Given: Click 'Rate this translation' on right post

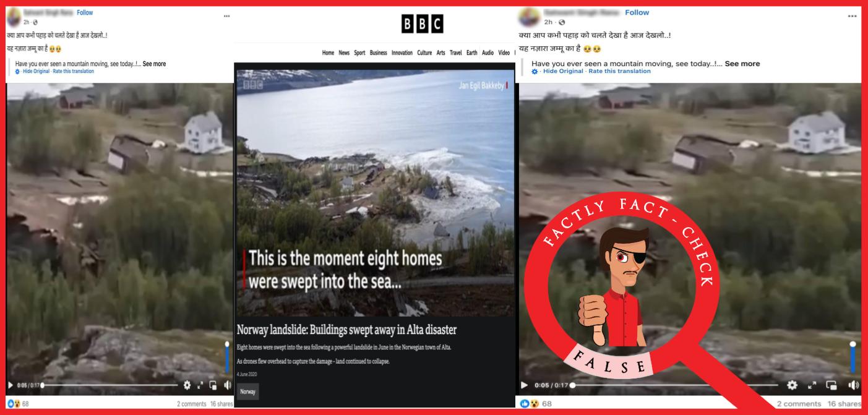Looking at the screenshot, I should (620, 71).
